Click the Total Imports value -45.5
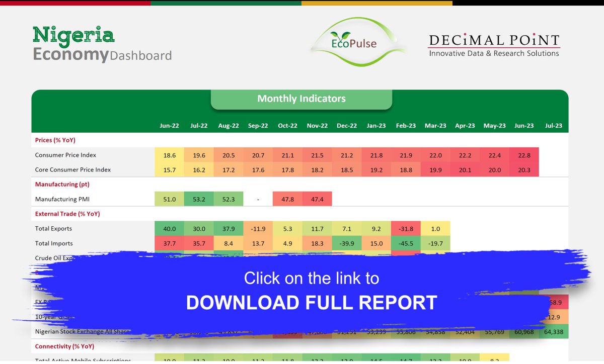Image resolution: width=604 pixels, height=364 pixels. (x=406, y=243)
